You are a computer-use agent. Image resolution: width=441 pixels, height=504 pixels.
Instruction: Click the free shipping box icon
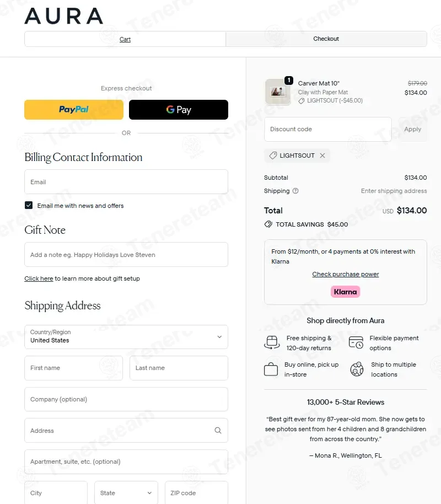pos(272,343)
